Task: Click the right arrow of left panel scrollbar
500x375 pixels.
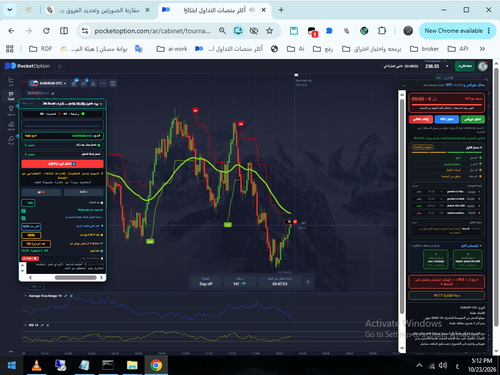Action: pos(102,277)
